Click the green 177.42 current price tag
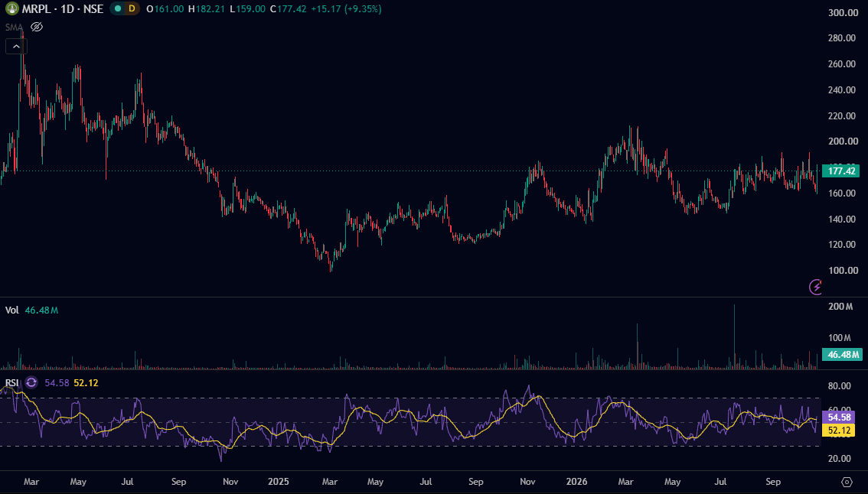The height and width of the screenshot is (494, 868). point(841,171)
